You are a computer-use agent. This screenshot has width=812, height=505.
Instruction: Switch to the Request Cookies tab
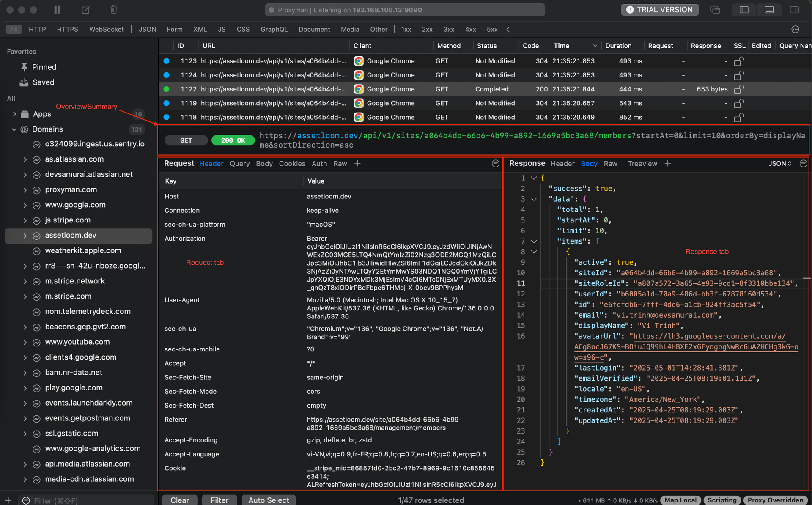[x=292, y=164]
